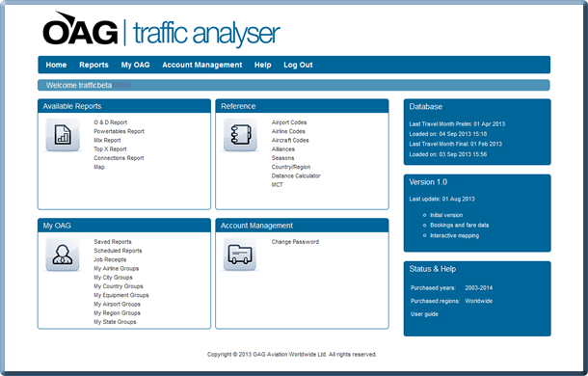The height and width of the screenshot is (376, 588).
Task: Click the Status & Help heading
Action: click(433, 269)
